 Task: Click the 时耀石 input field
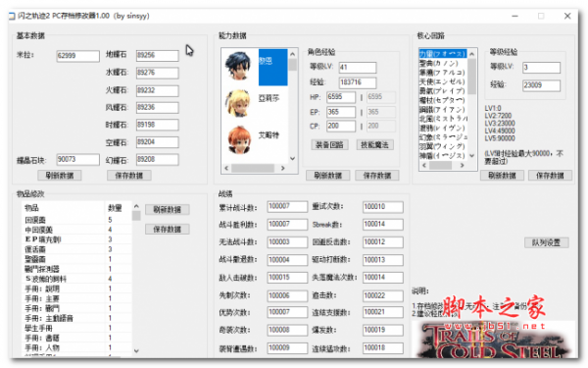pyautogui.click(x=158, y=125)
